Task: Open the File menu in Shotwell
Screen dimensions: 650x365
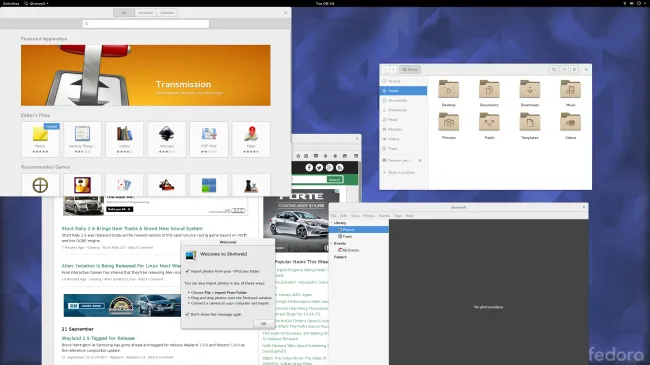Action: pos(333,216)
